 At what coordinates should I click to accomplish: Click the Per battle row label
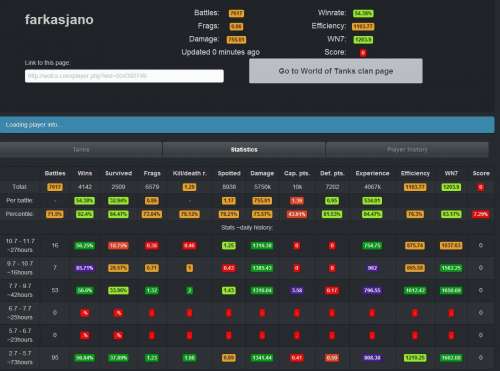click(x=19, y=200)
